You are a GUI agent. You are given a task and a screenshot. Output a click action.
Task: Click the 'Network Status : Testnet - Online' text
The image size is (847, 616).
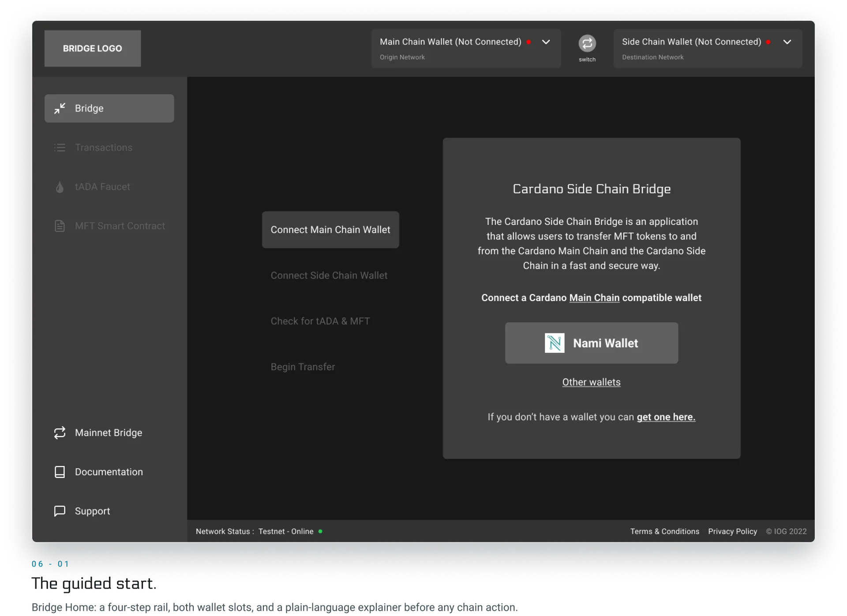coord(255,531)
